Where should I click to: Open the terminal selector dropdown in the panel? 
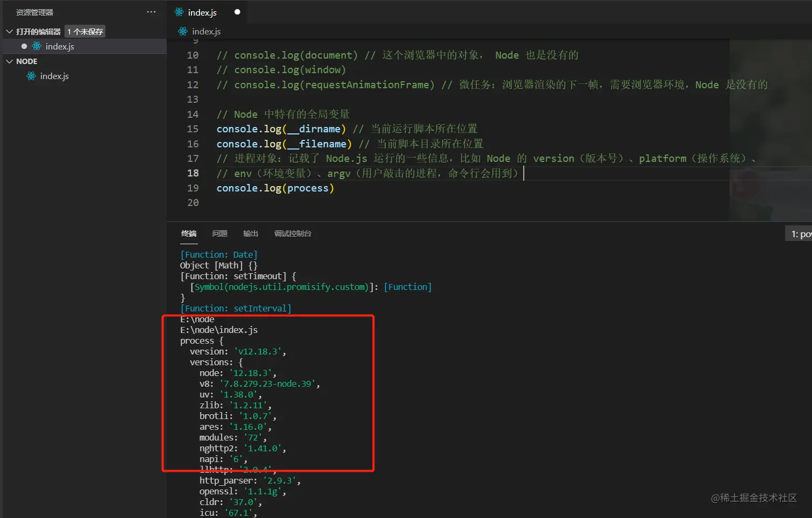tap(799, 234)
